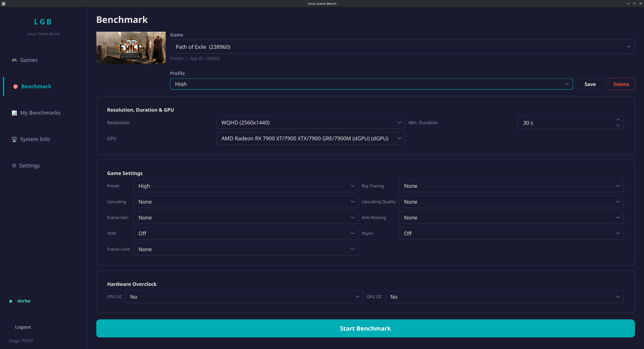Screen dimensions: 644x349
Task: Select the Games gamepad icon in the sidebar
Action: [x=14, y=60]
